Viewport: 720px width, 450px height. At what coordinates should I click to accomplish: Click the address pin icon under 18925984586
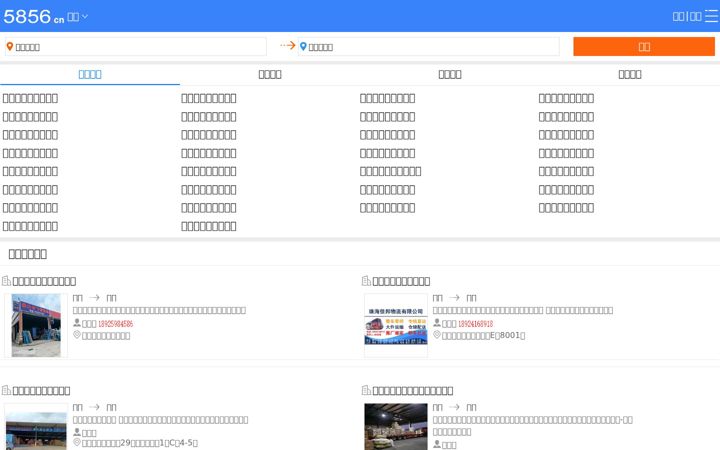coord(77,335)
